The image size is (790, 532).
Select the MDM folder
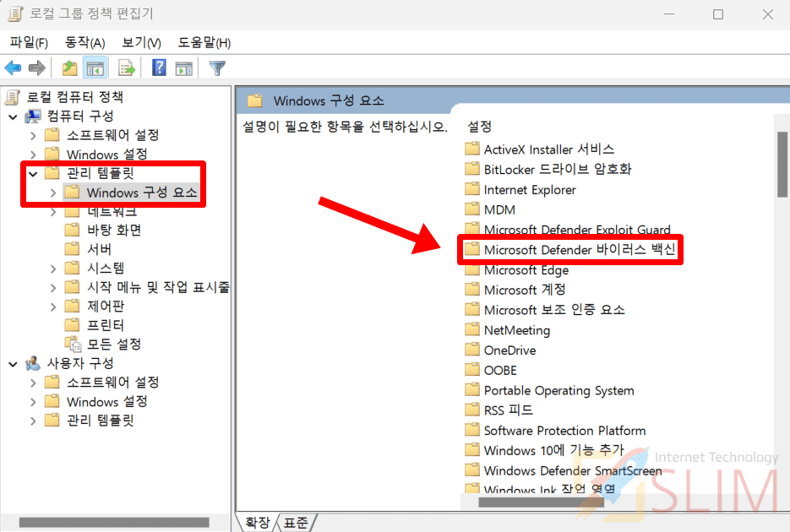pyautogui.click(x=499, y=210)
